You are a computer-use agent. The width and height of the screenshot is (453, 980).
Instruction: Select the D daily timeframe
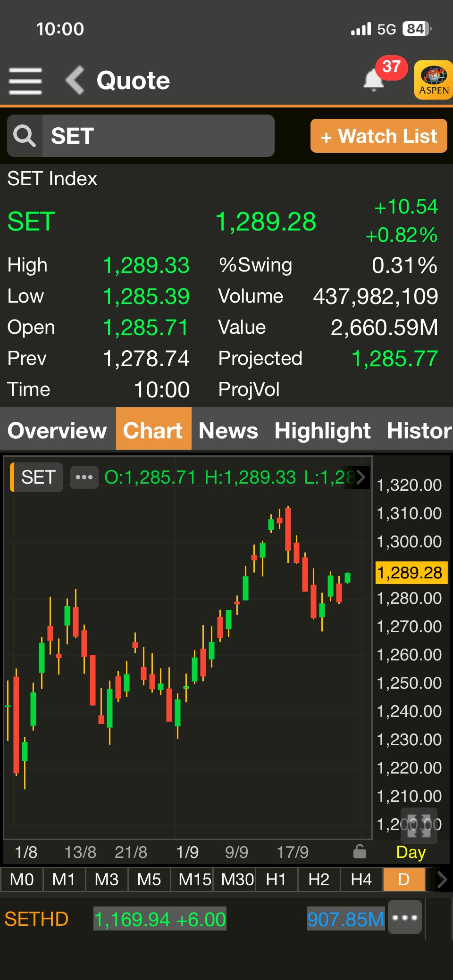403,880
